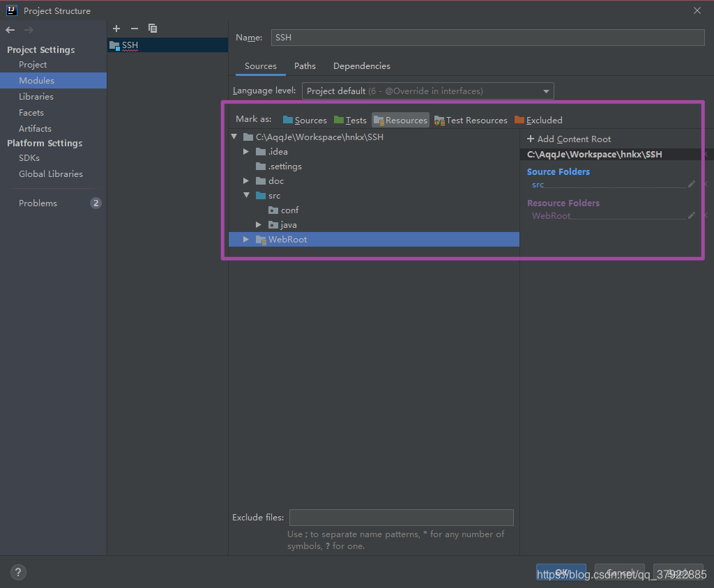Viewport: 714px width, 588px height.
Task: Mark folder as Tests
Action: [x=350, y=120]
